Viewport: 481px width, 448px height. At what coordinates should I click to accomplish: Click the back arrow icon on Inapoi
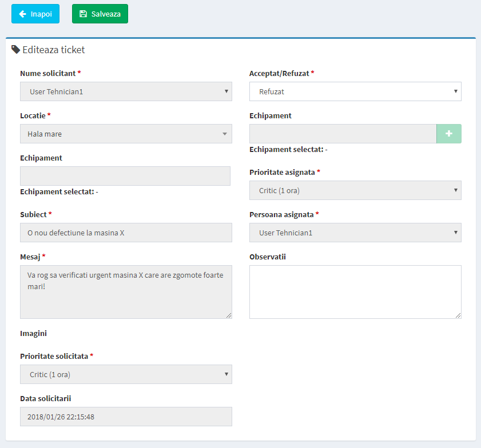point(22,14)
